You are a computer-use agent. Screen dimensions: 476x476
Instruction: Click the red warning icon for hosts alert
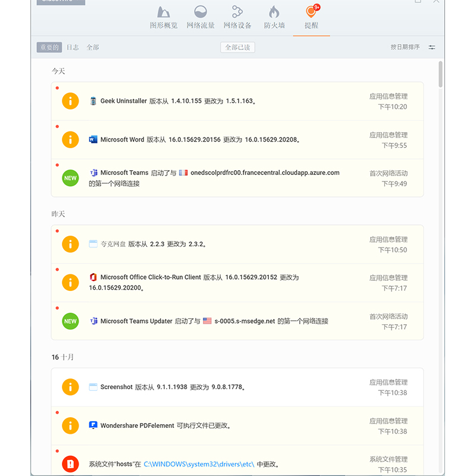tap(70, 464)
